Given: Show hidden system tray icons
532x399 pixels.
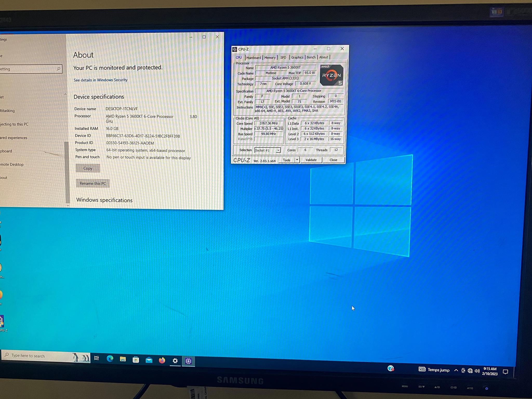Looking at the screenshot, I should click(456, 370).
